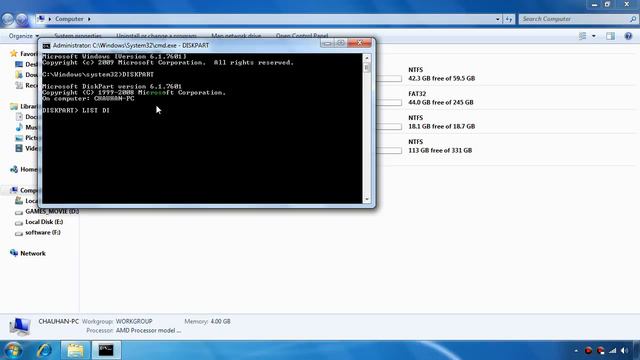Click the volume speaker tray icon
Viewport: 640px width, 360px height.
(x=624, y=351)
